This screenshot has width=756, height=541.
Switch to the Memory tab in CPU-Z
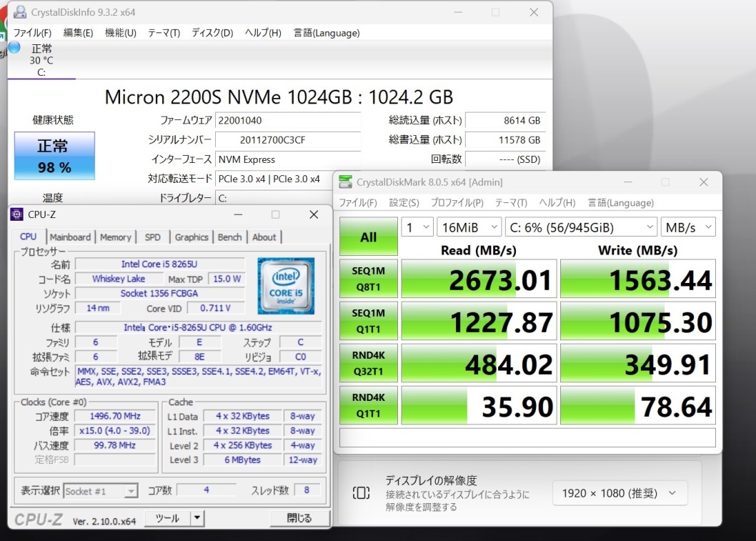(116, 237)
